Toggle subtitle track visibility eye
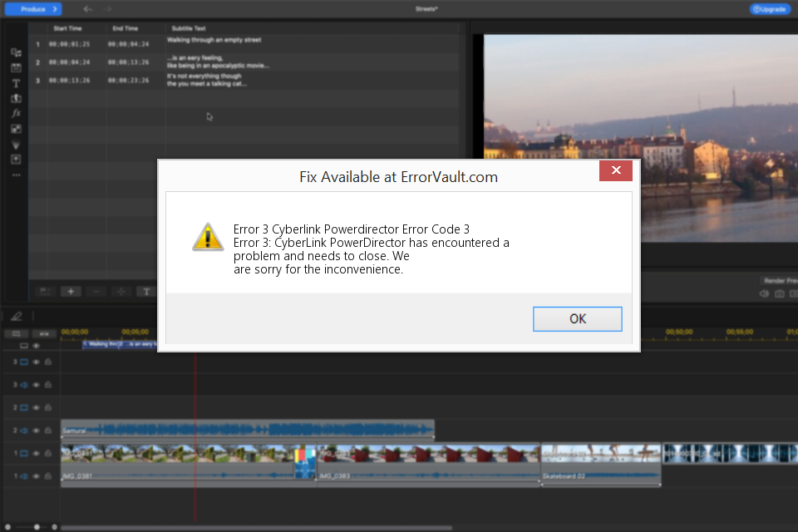The width and height of the screenshot is (798, 532). (36, 346)
